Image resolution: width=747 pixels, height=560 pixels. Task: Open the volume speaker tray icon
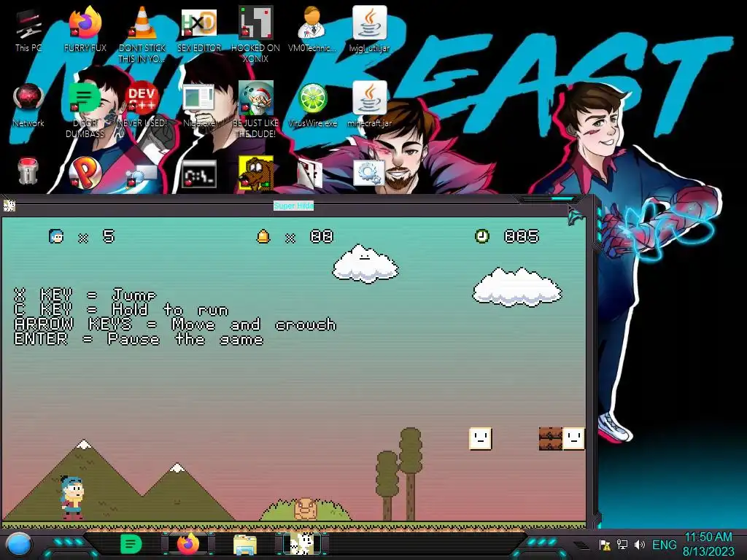click(640, 545)
